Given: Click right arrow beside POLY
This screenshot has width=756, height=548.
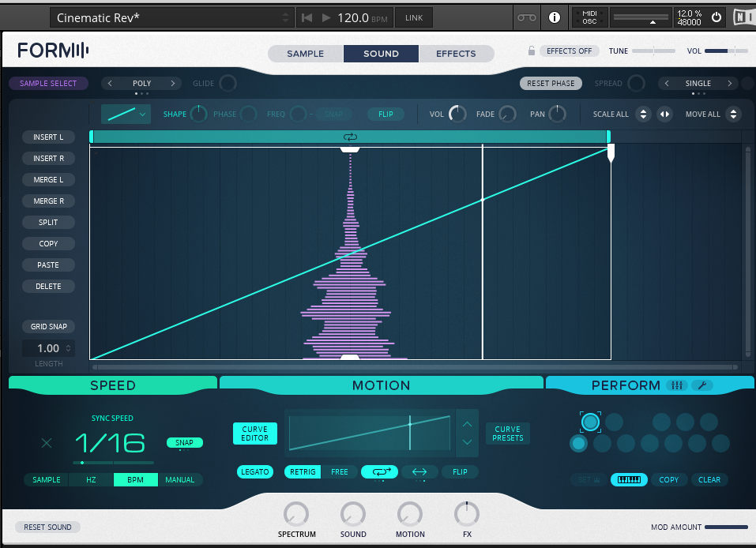Looking at the screenshot, I should 172,84.
